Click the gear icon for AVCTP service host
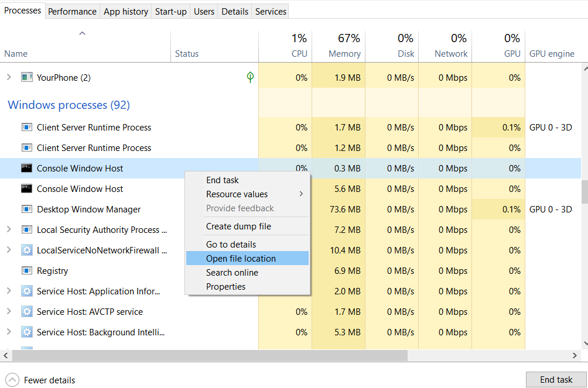The image size is (588, 388). tap(27, 311)
